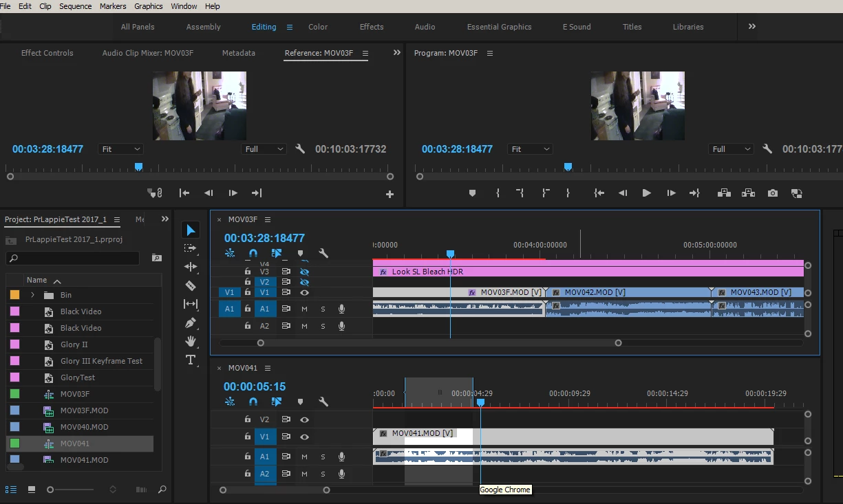
Task: Mute track A2 in MOV041 timeline
Action: tap(304, 473)
